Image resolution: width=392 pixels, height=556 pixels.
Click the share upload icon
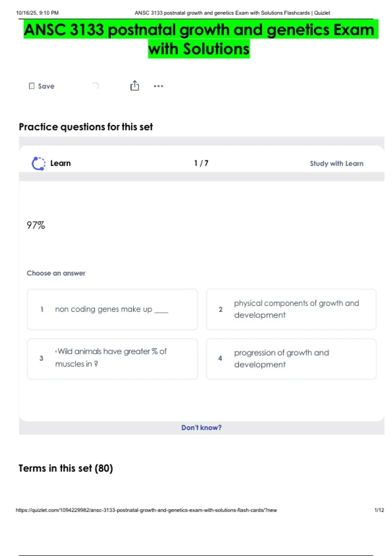click(135, 86)
